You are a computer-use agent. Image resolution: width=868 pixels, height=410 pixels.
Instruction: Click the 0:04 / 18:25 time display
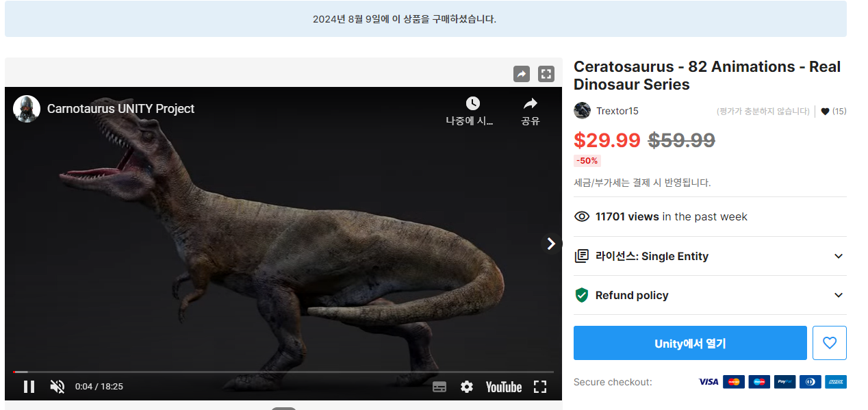pos(99,387)
